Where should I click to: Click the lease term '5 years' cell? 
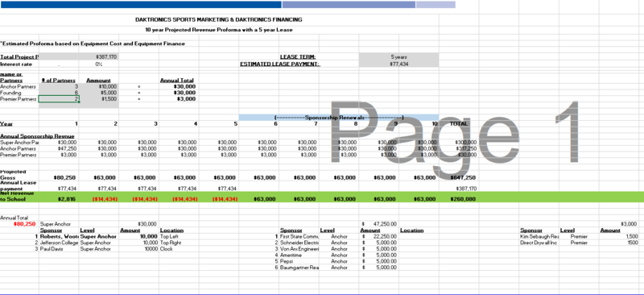click(x=398, y=56)
